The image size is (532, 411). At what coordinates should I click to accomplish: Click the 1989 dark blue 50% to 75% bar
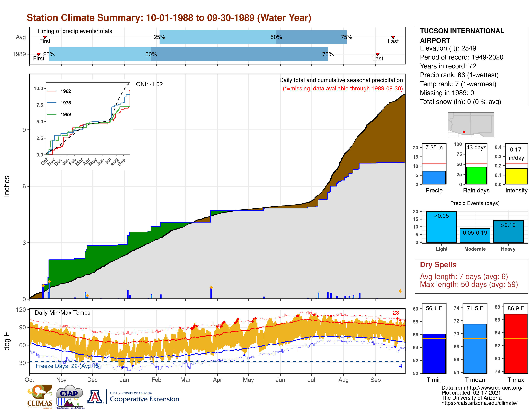239,54
